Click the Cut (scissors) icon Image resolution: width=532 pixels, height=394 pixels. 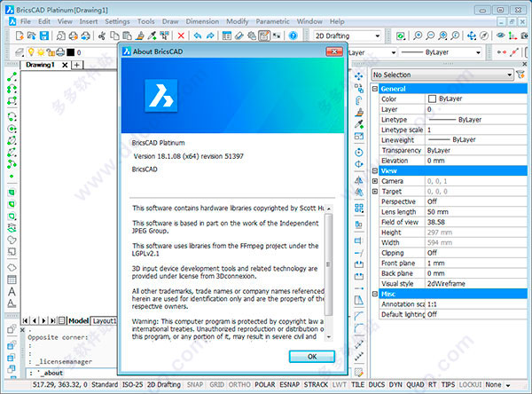[101, 35]
